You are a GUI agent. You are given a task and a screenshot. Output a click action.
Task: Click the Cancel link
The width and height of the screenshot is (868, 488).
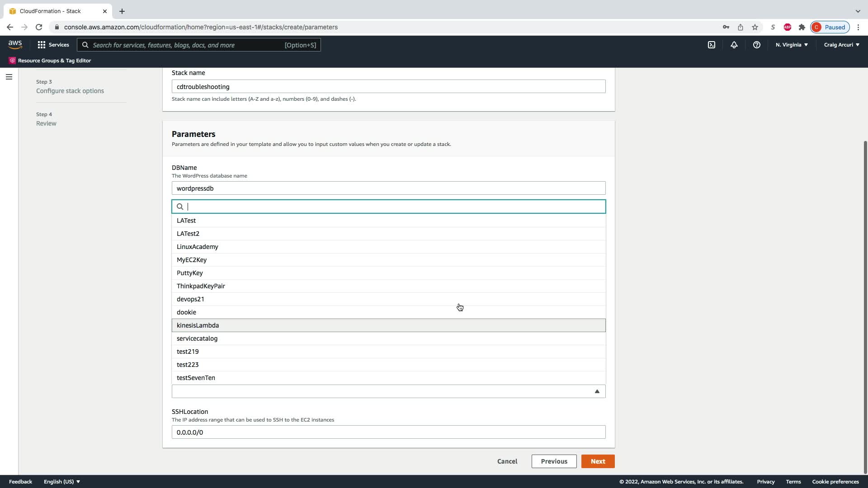click(x=507, y=461)
